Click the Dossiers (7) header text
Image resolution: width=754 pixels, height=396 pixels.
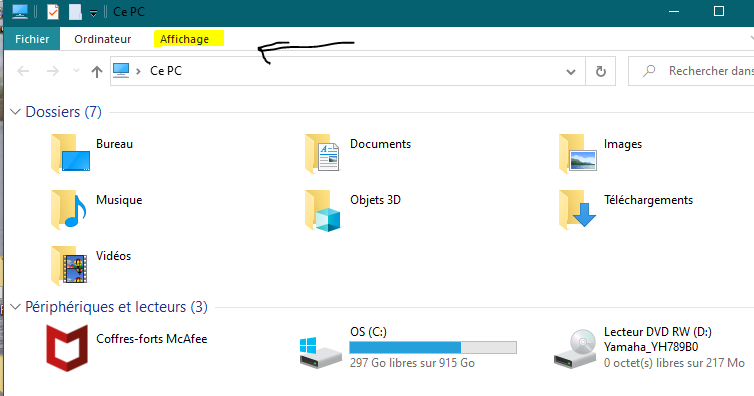point(63,112)
